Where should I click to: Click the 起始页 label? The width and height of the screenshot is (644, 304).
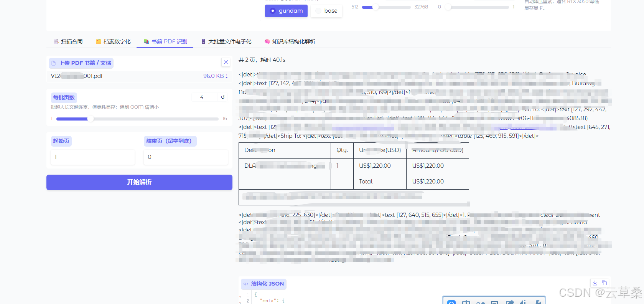pyautogui.click(x=61, y=141)
